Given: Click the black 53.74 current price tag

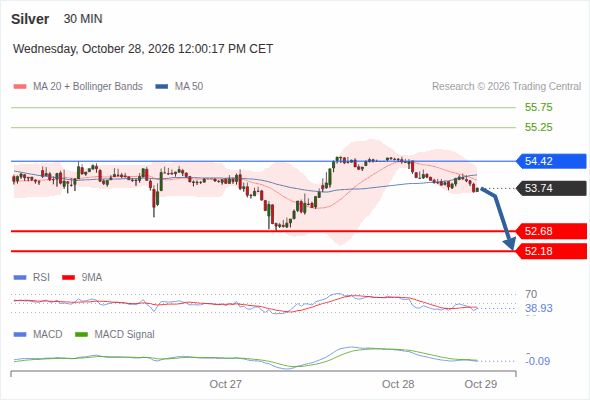Looking at the screenshot, I should coord(551,188).
